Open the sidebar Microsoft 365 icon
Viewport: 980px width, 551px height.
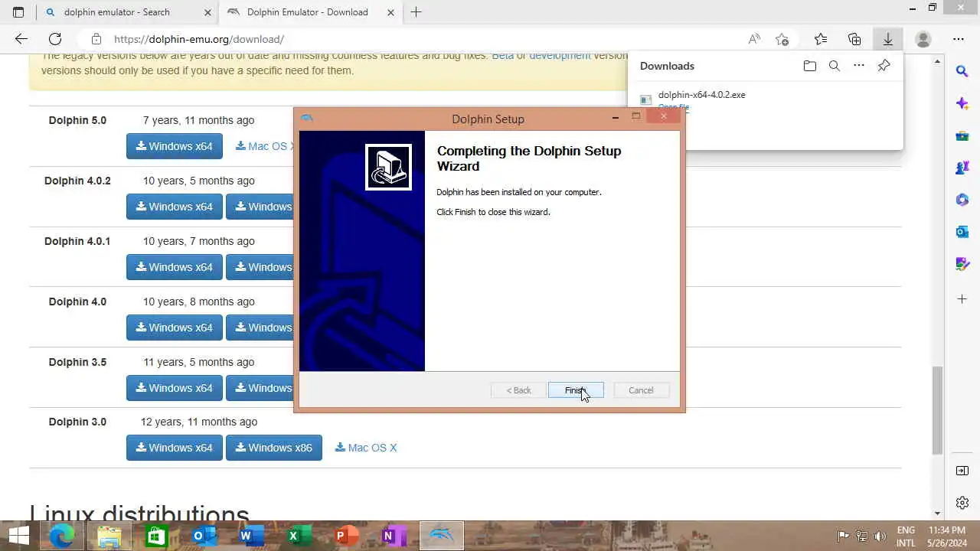962,200
